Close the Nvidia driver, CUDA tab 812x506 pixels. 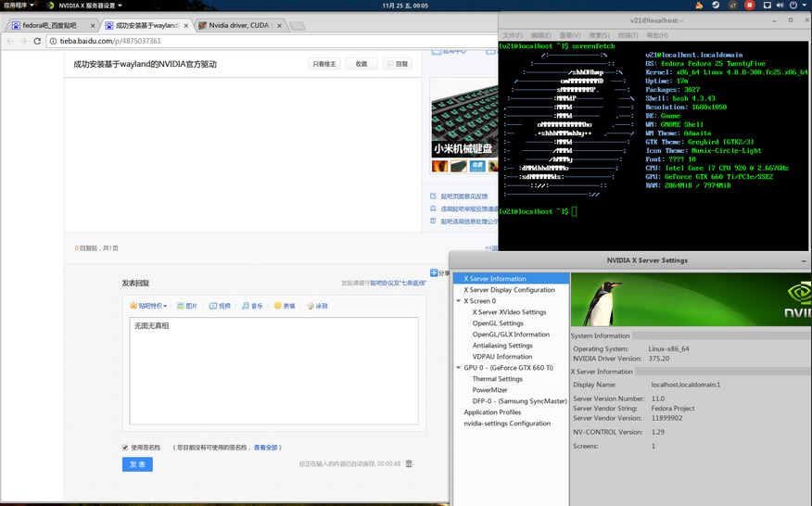coord(279,25)
